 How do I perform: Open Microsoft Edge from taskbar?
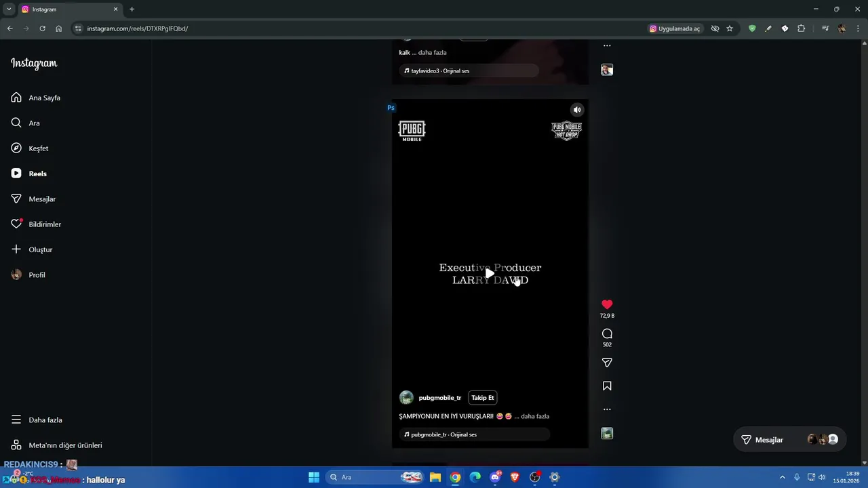(x=475, y=477)
